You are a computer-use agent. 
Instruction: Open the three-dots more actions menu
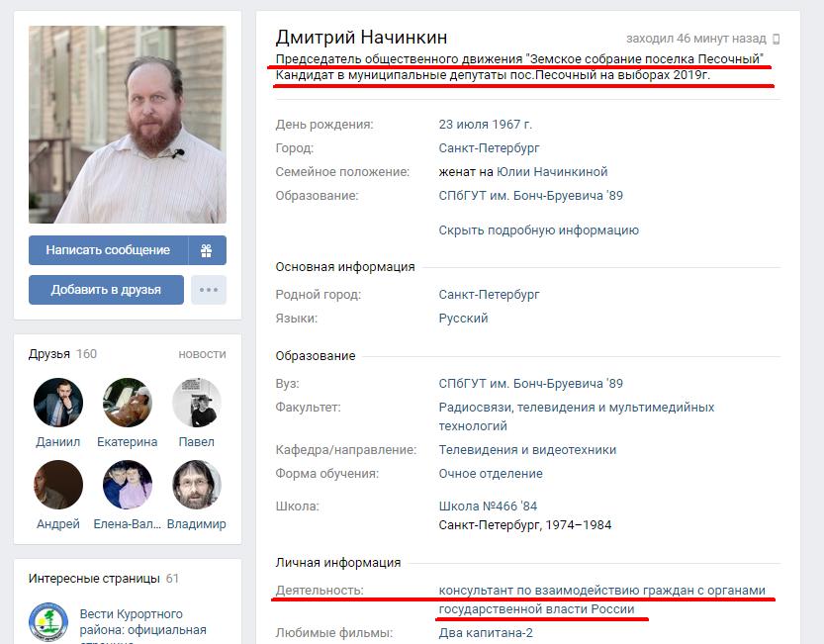coord(209,290)
